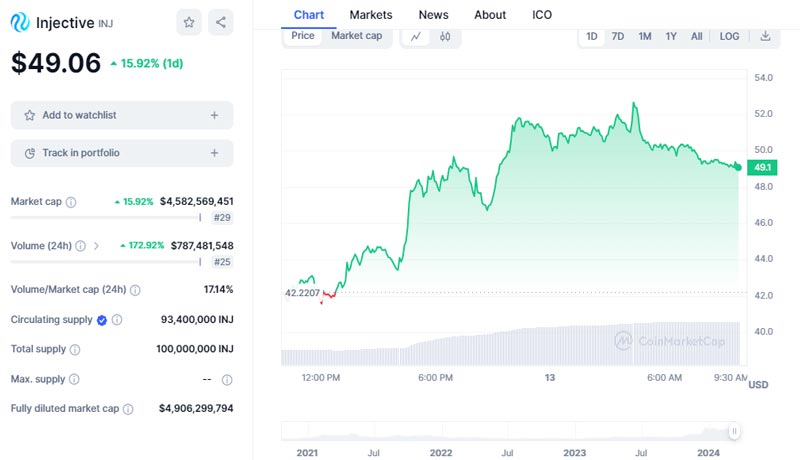Screen dimensions: 800x460
Task: Click the share icon next to Injective
Action: click(x=220, y=22)
